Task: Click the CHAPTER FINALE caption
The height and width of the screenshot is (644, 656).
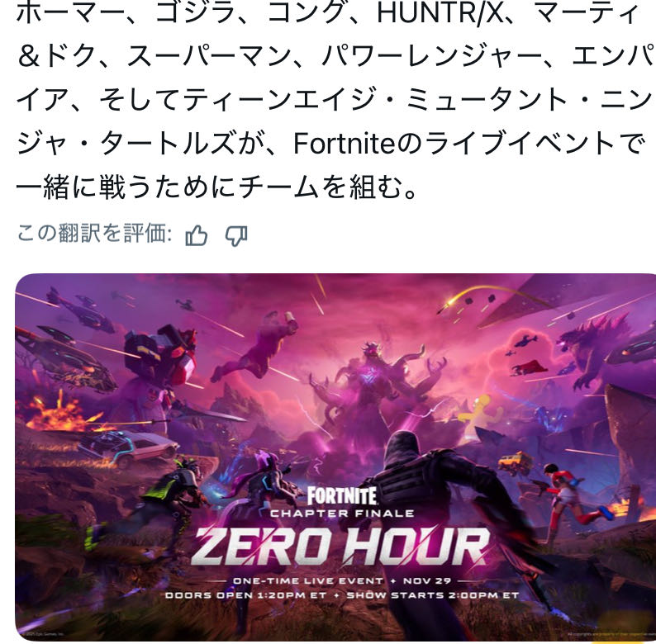Action: (x=342, y=513)
